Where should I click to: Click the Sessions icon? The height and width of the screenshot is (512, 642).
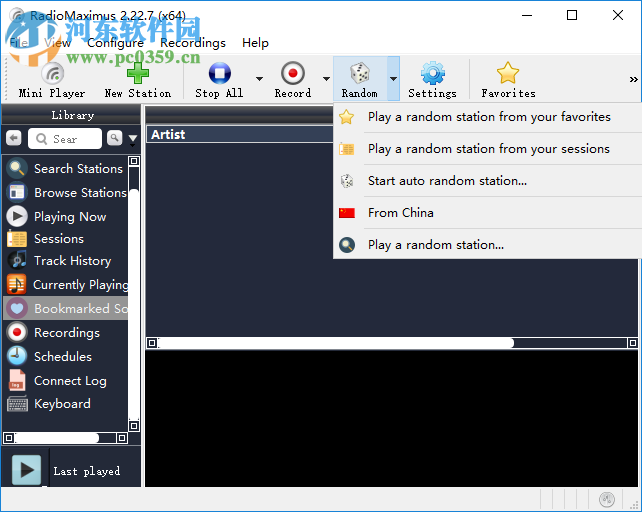(17, 239)
